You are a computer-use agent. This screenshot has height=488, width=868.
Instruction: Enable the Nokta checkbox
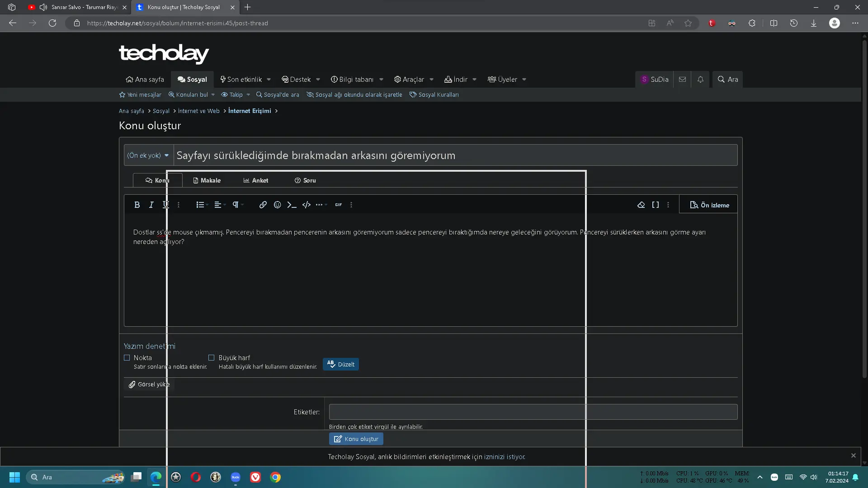click(127, 358)
